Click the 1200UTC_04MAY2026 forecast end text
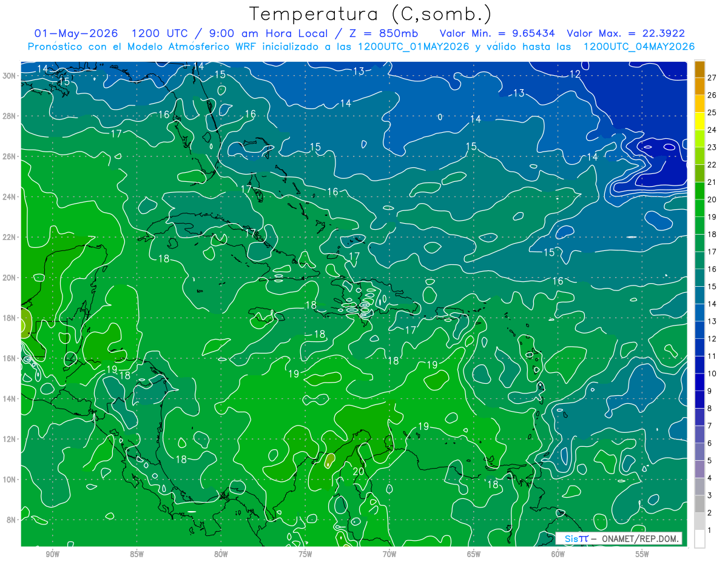Screen dimensions: 728x562 (639, 47)
